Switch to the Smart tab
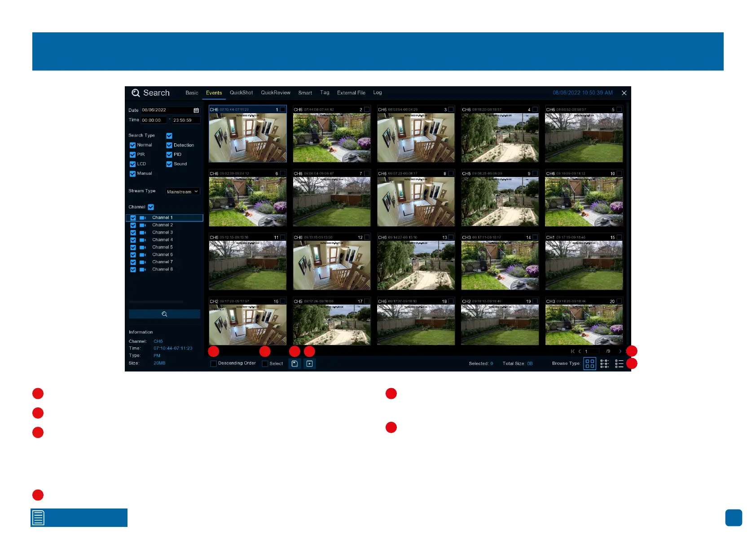756x535 pixels. [305, 93]
